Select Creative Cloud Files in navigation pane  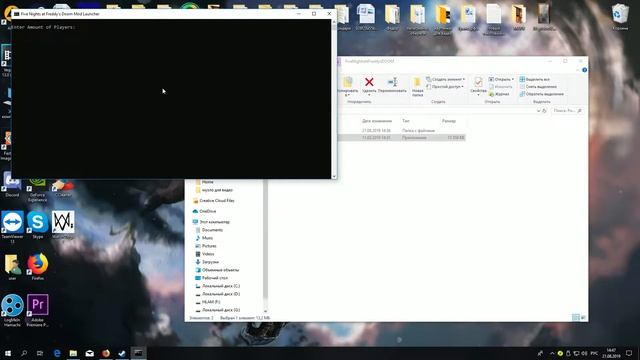pos(213,201)
